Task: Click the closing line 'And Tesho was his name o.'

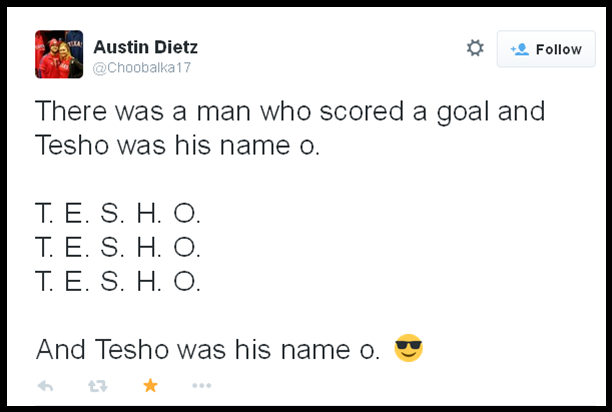Action: 207,350
